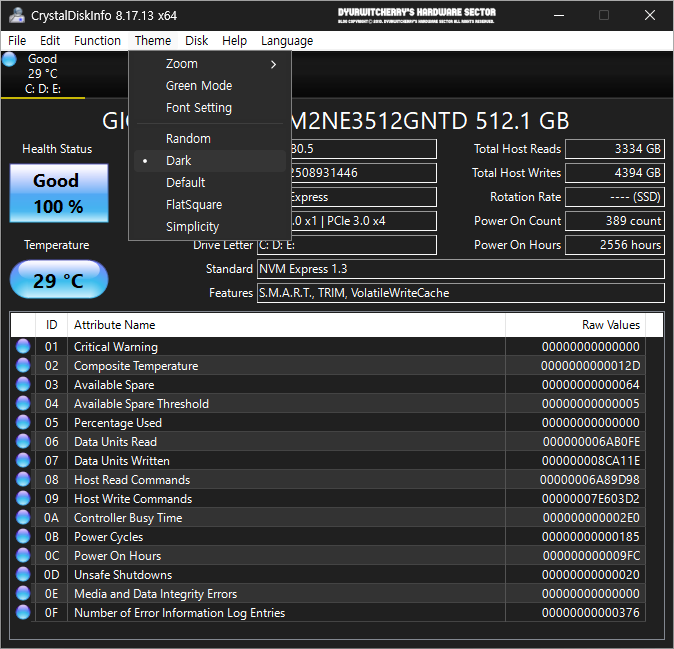The height and width of the screenshot is (649, 674).
Task: Click the Media and Data Integrity Errors orb
Action: [23, 593]
